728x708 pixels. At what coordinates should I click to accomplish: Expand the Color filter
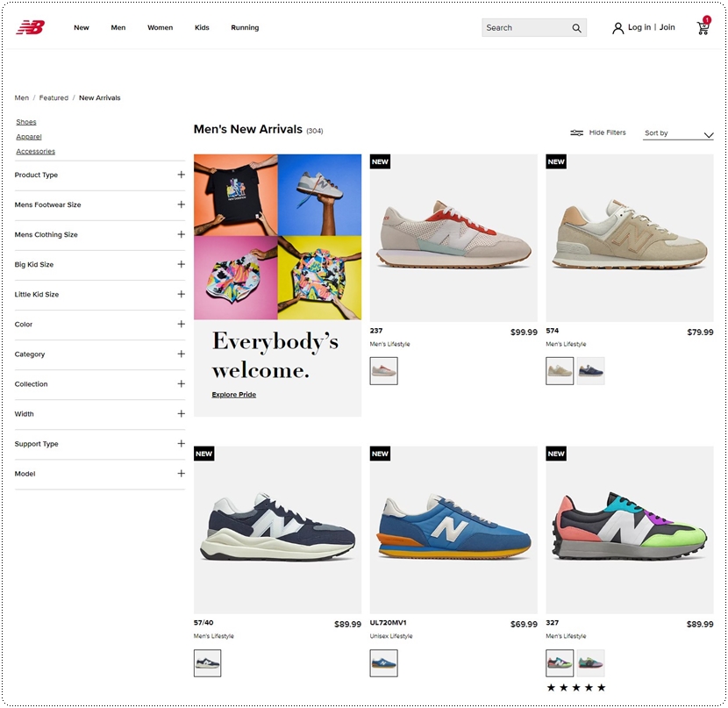[100, 324]
